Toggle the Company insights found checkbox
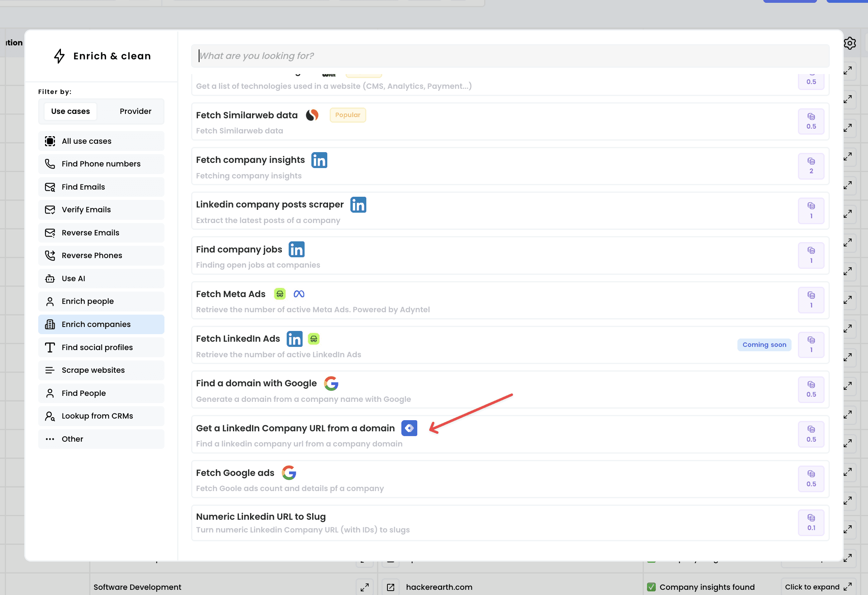 [x=651, y=587]
